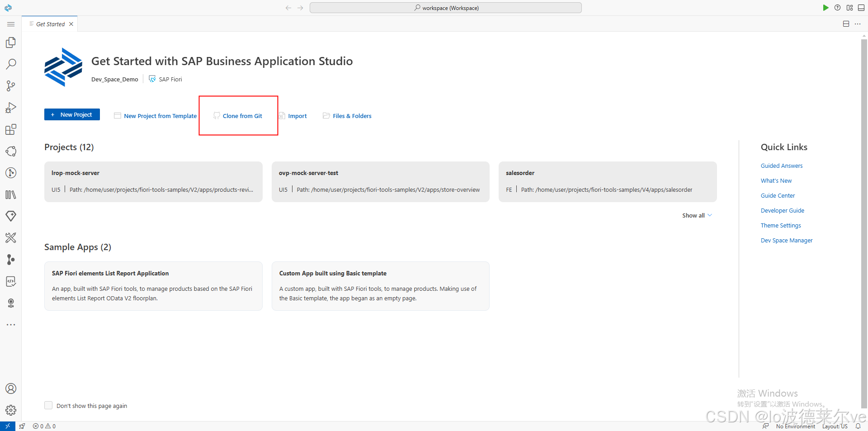
Task: Click the circled git branch sidebar icon
Action: pos(11,173)
